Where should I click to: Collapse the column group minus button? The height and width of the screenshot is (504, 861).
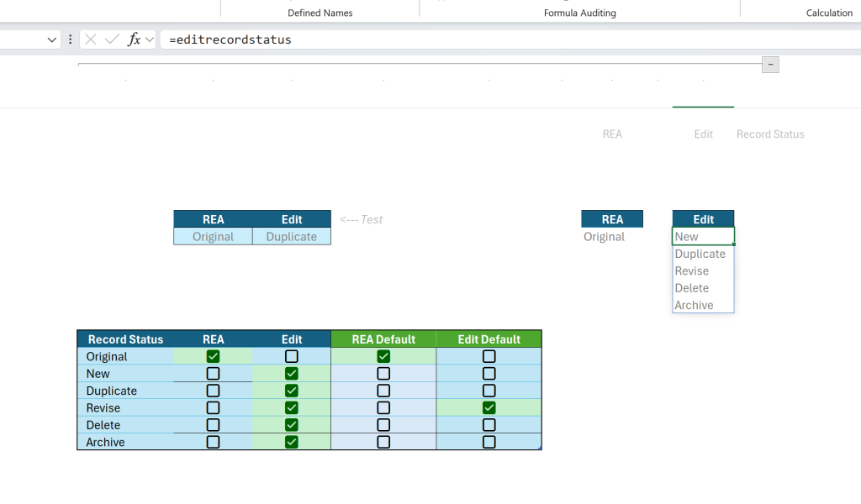click(x=770, y=64)
